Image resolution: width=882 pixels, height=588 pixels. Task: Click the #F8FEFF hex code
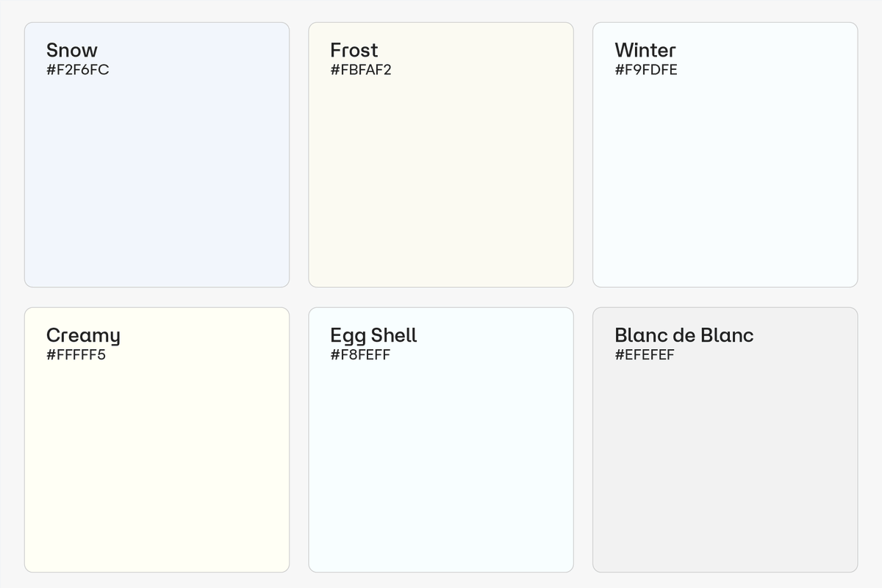(360, 355)
